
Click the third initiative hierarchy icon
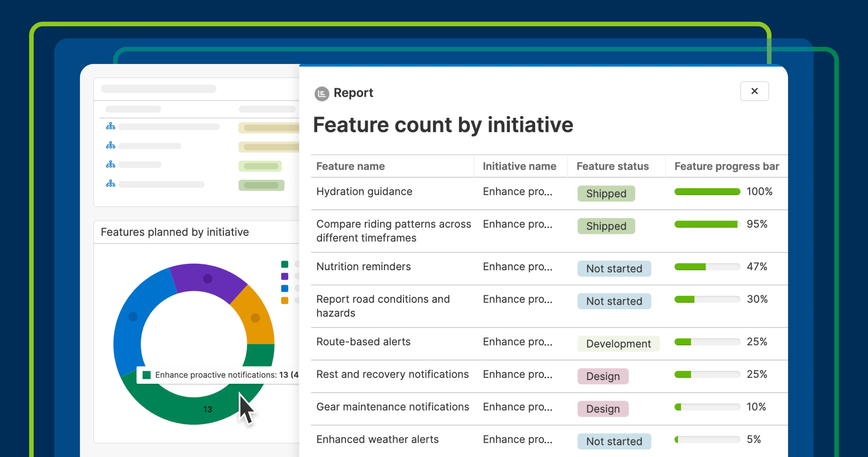110,165
